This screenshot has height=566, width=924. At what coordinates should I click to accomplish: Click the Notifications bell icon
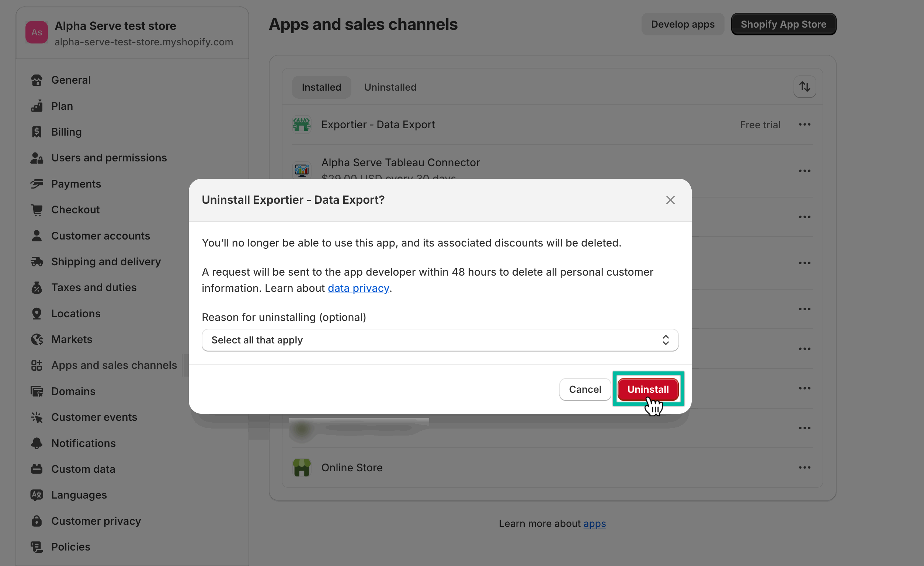coord(37,443)
